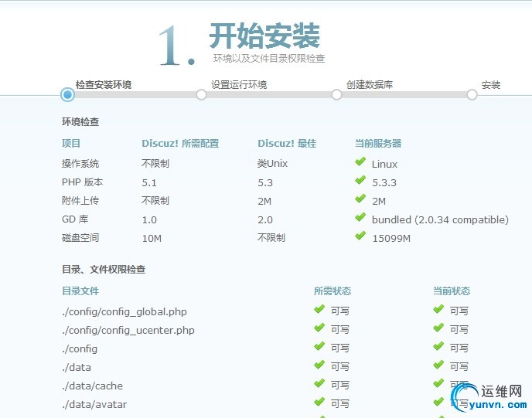Click the current PHP version 5.3.3
The width and height of the screenshot is (532, 418).
384,183
